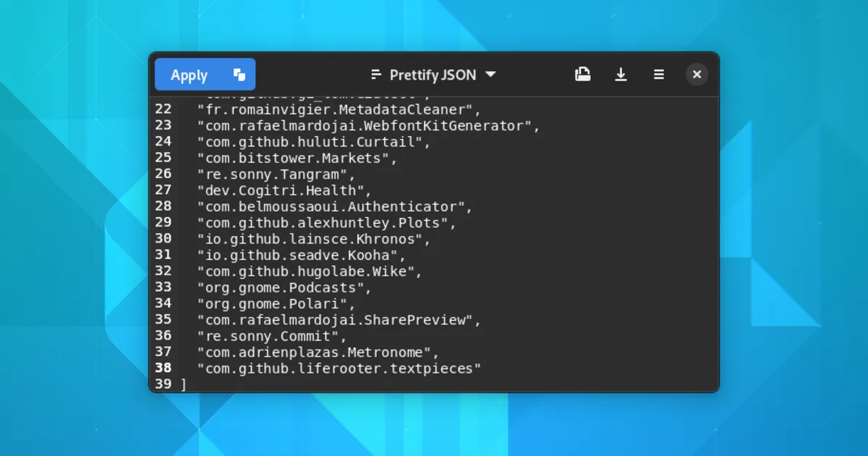
Task: Click the "com.github.liferooter.textpieces" entry
Action: click(339, 369)
